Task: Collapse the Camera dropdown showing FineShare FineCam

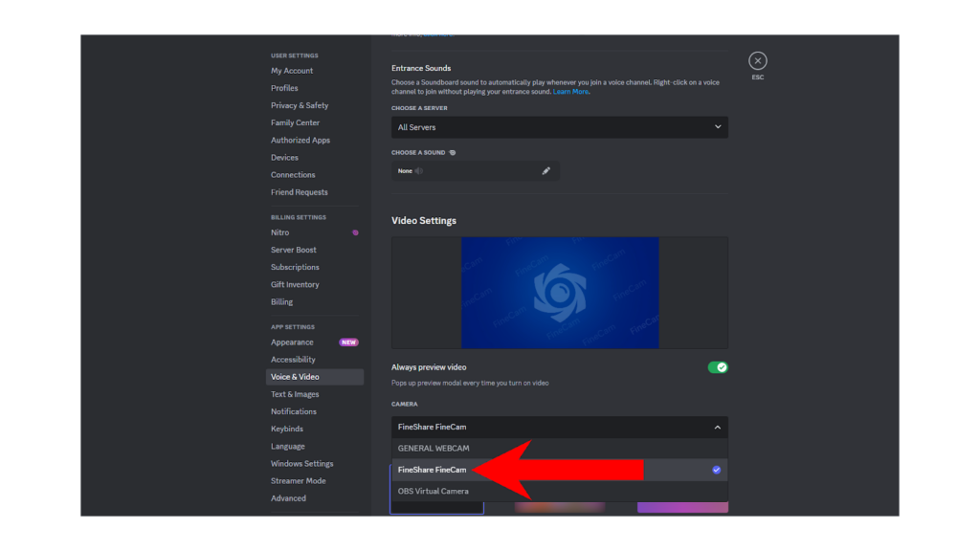Action: coord(559,428)
